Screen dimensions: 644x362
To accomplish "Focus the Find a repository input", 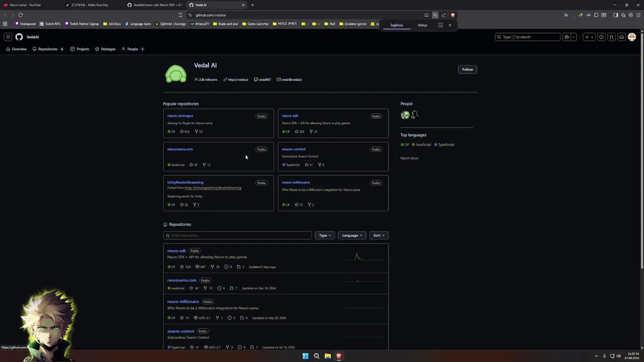I will coord(237,235).
